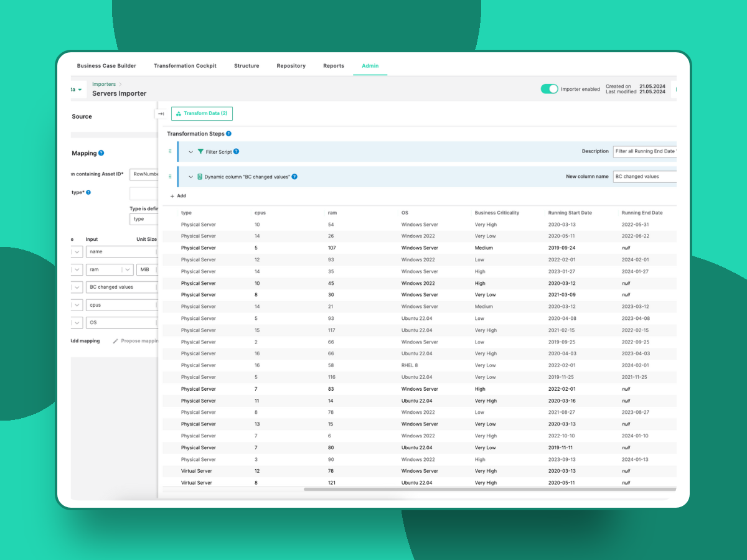Grab drag handle of Filter Script step
Screen dimensions: 747x560
coord(170,151)
